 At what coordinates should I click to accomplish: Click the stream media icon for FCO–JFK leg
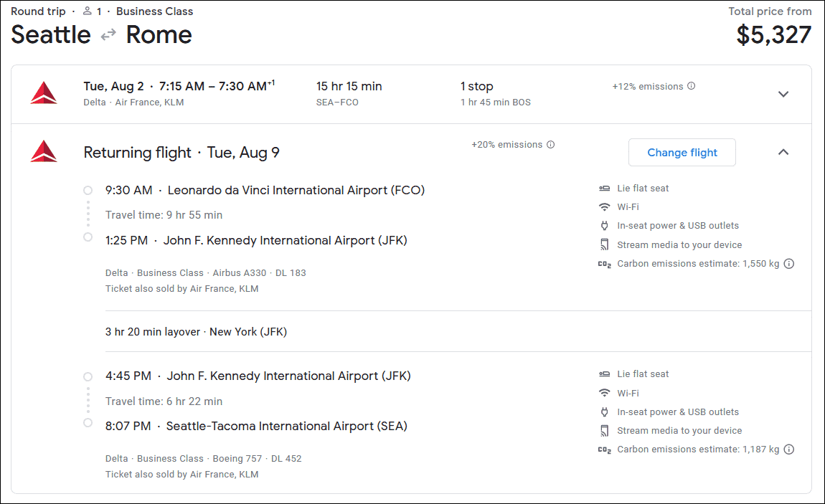tap(605, 244)
